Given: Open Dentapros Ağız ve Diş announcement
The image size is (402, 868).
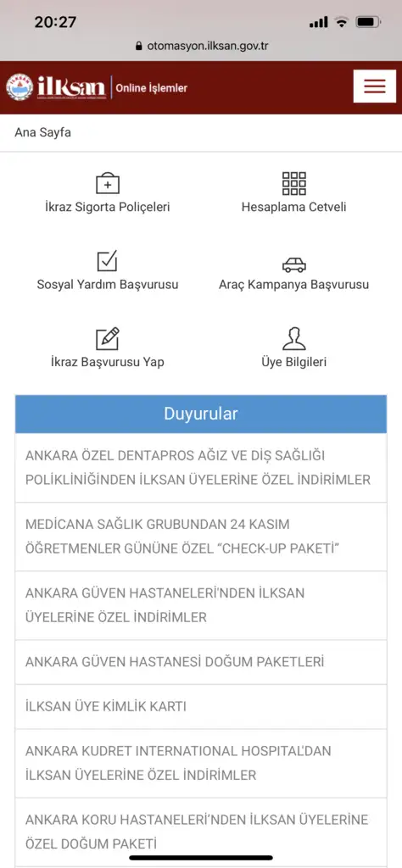Looking at the screenshot, I should tap(201, 468).
